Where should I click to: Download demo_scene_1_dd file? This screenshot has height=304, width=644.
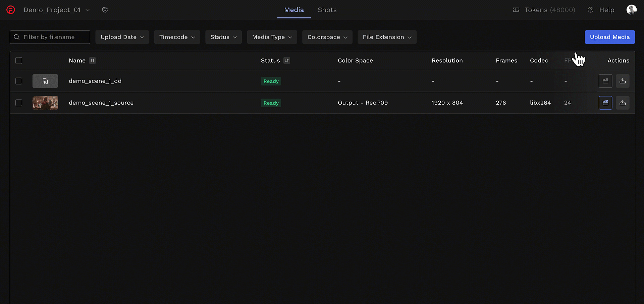click(623, 81)
